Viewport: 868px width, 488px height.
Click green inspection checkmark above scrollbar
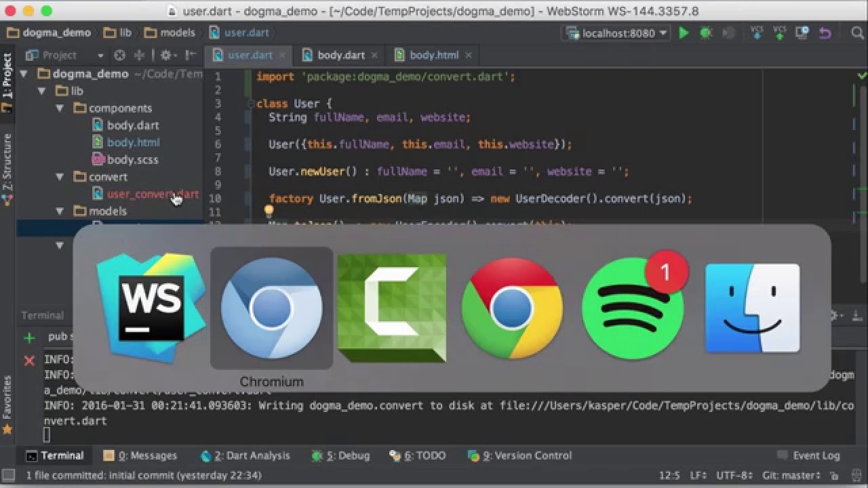(862, 76)
